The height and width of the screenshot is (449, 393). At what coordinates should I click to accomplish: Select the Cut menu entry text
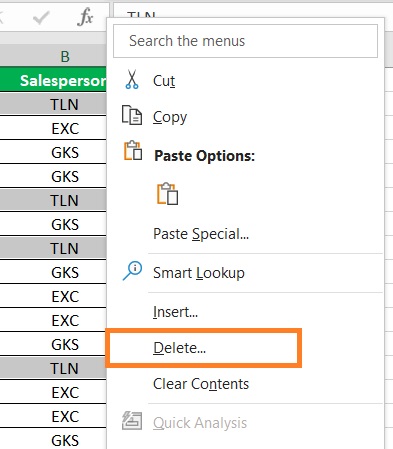[164, 81]
